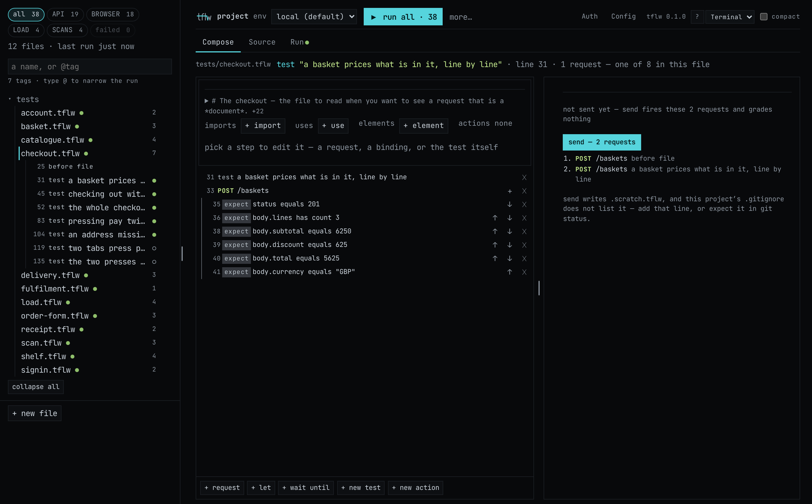Image resolution: width=812 pixels, height=504 pixels.
Task: Move 'body.lines has count 3' up
Action: (495, 218)
